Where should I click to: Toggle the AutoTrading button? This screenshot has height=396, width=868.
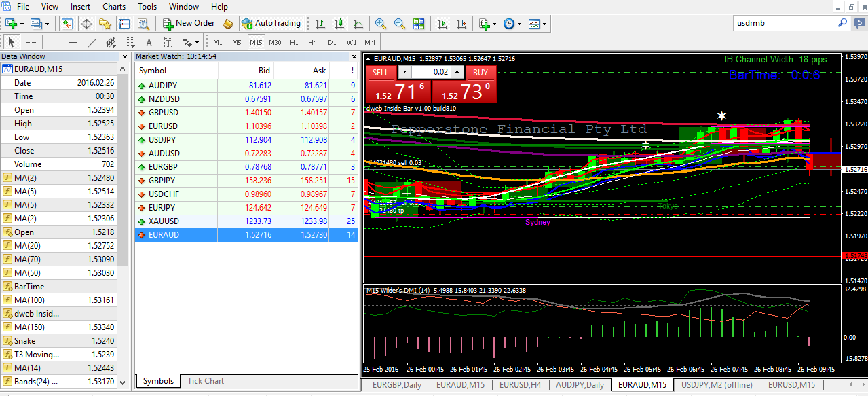(270, 23)
